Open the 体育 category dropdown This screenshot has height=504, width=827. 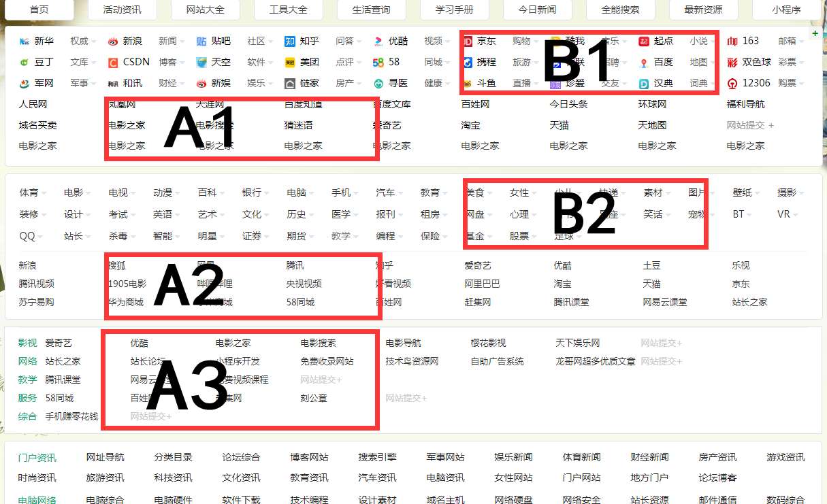coord(32,193)
